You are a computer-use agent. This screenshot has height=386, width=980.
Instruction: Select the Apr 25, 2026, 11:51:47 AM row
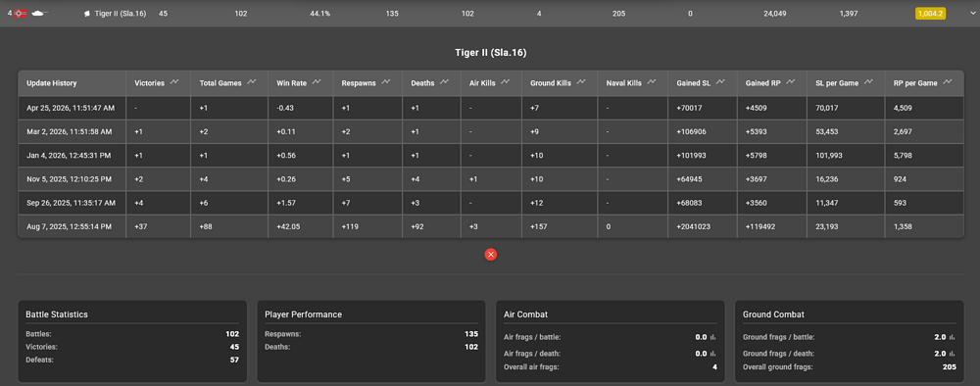(x=491, y=108)
